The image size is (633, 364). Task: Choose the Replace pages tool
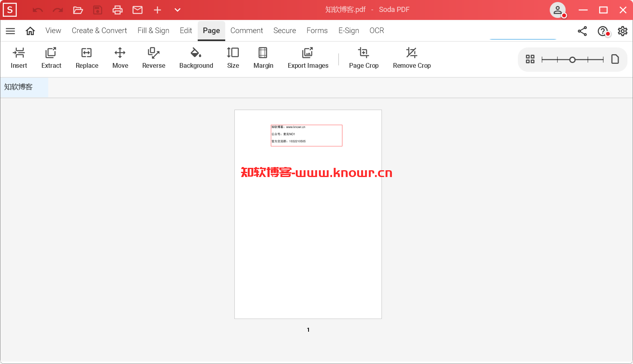[x=87, y=58]
